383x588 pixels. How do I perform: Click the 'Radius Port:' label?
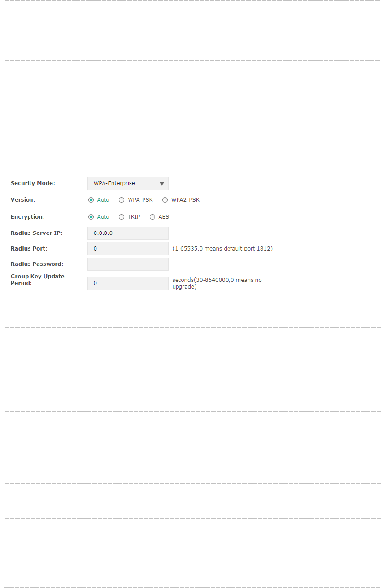pyautogui.click(x=29, y=249)
